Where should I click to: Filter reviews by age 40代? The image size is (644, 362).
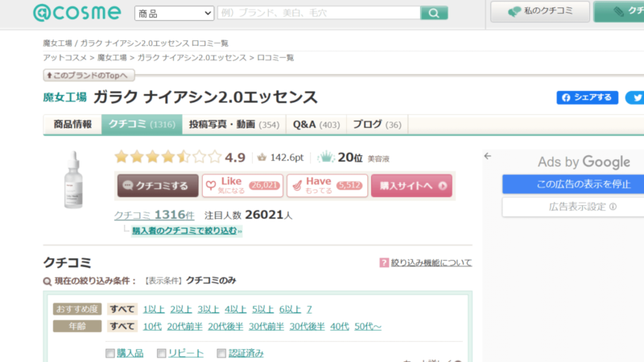(340, 327)
